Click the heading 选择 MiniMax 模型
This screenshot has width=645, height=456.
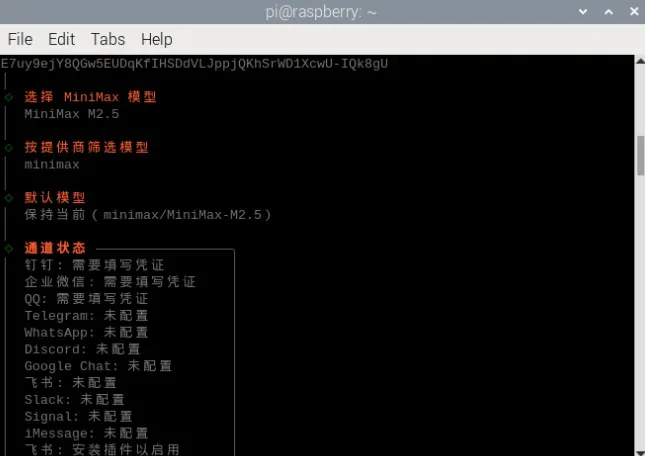[90, 97]
